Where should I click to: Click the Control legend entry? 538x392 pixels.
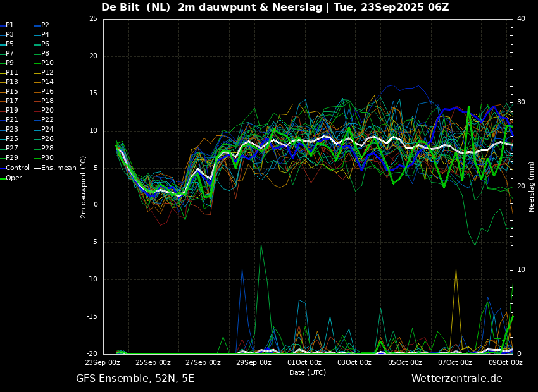tap(17, 168)
